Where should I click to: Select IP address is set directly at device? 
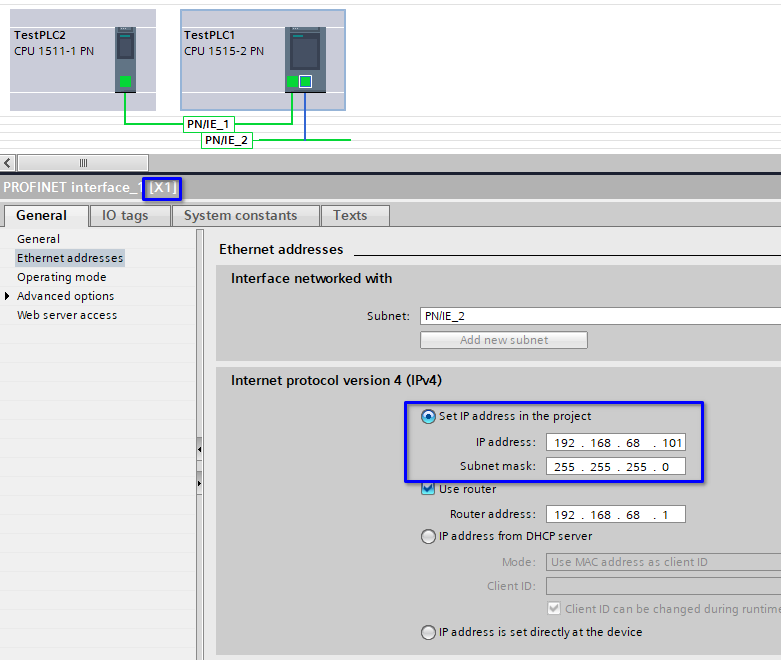[x=428, y=632]
